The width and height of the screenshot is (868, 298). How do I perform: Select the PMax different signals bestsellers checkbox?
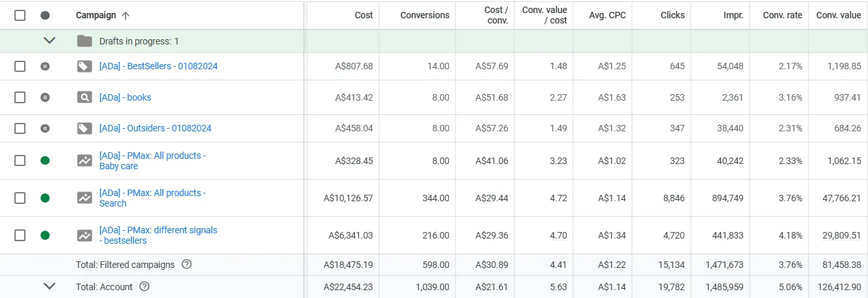[x=20, y=235]
